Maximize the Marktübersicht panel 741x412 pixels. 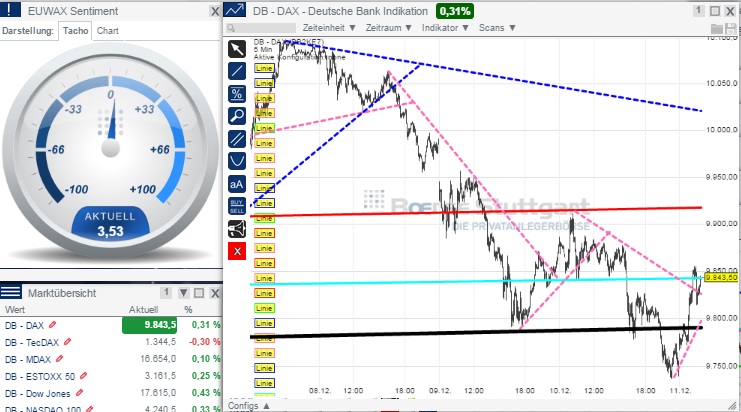click(x=199, y=293)
